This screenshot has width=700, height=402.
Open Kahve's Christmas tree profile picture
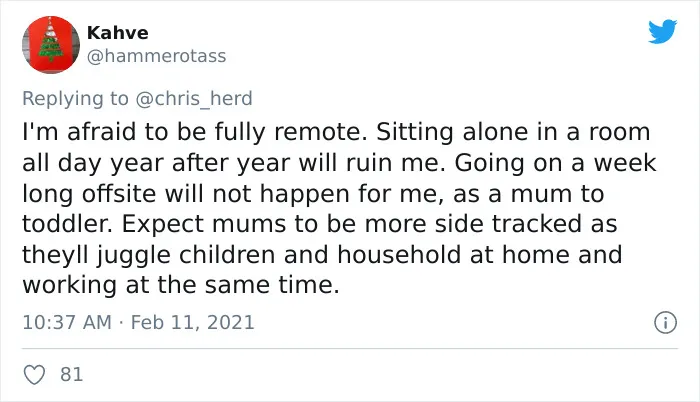point(51,45)
